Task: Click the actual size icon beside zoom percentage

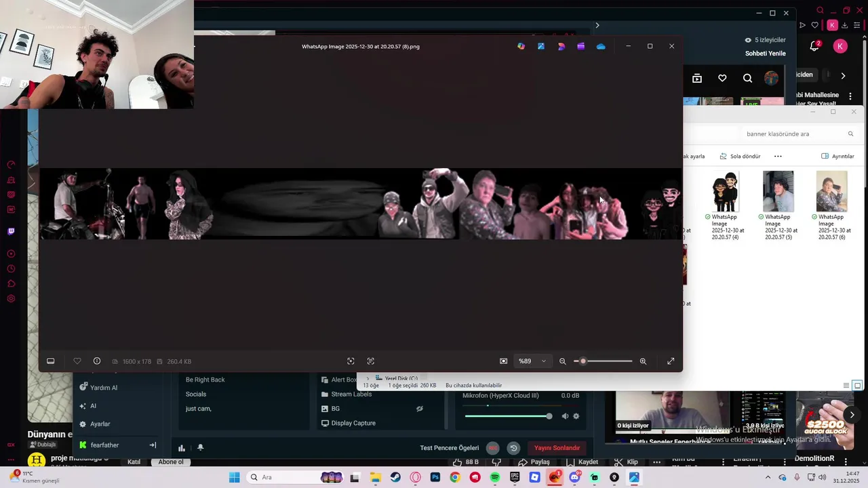Action: tap(503, 361)
